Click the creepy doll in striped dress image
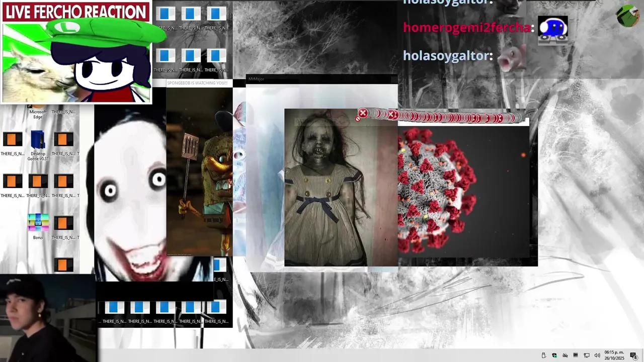644x362 pixels. (x=341, y=187)
